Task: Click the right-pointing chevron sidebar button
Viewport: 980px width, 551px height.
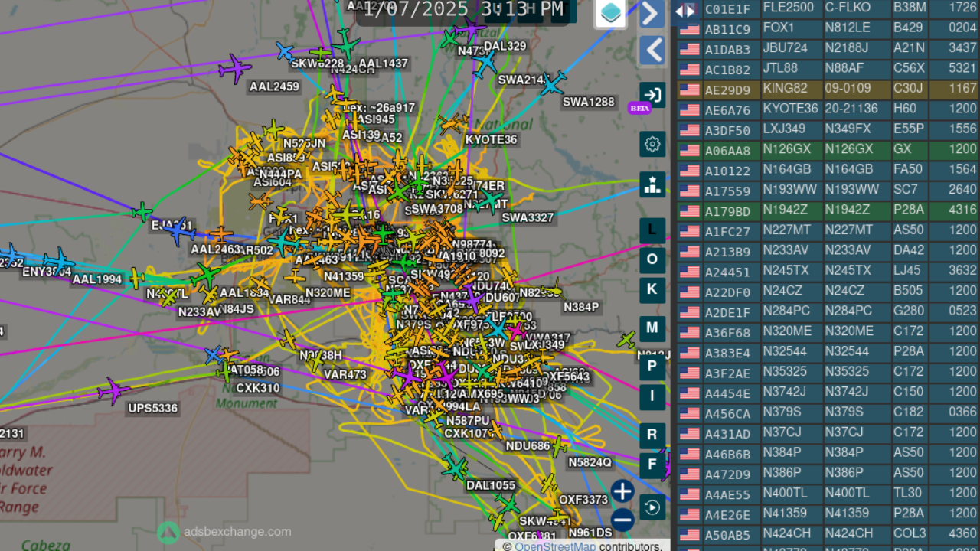Action: pyautogui.click(x=652, y=14)
